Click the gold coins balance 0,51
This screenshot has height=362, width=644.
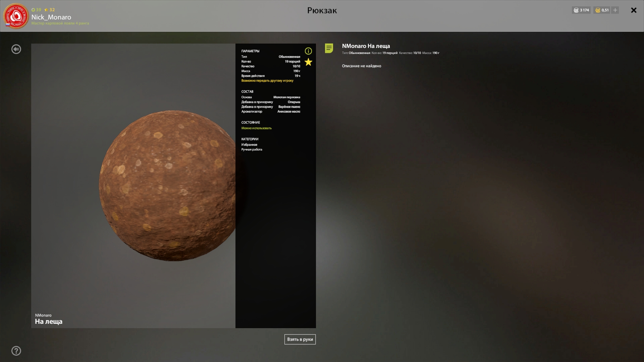(x=602, y=10)
